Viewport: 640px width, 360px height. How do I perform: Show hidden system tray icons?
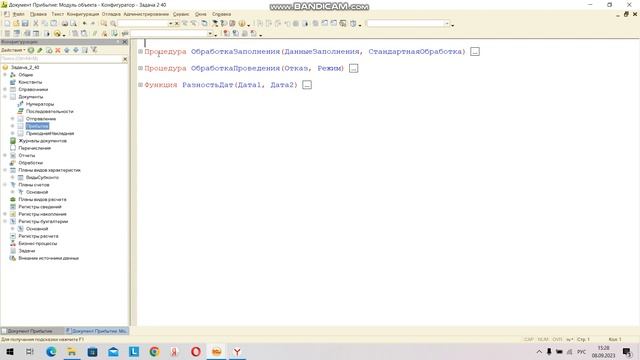tap(539, 351)
